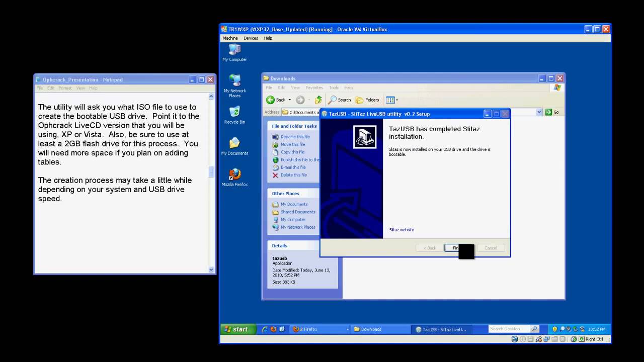Open My Network Places desktop icon
Screen dimensions: 644x362
coord(234,85)
